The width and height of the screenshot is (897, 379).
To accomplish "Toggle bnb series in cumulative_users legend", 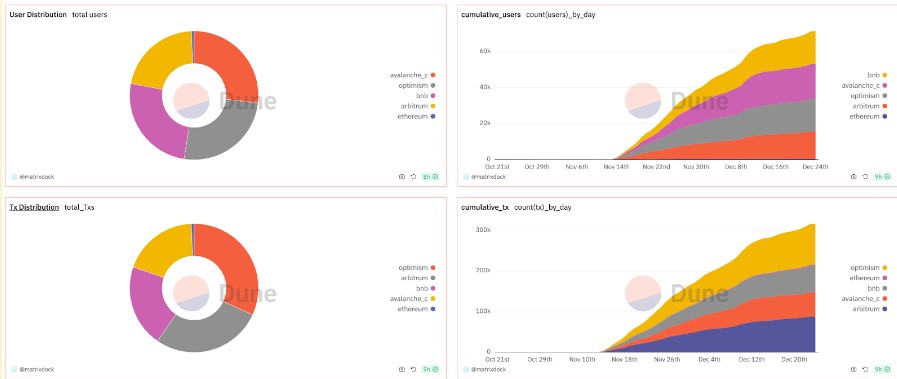I will tap(877, 75).
